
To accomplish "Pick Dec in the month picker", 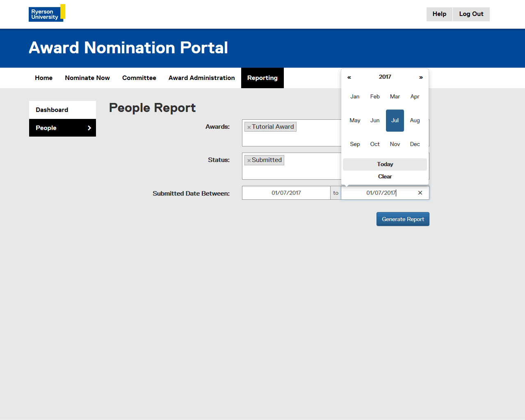I will (415, 144).
